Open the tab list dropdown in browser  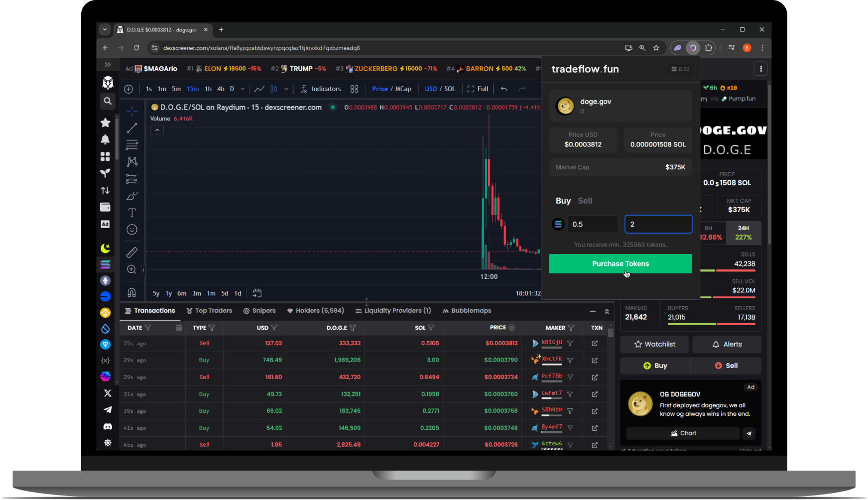(x=105, y=29)
